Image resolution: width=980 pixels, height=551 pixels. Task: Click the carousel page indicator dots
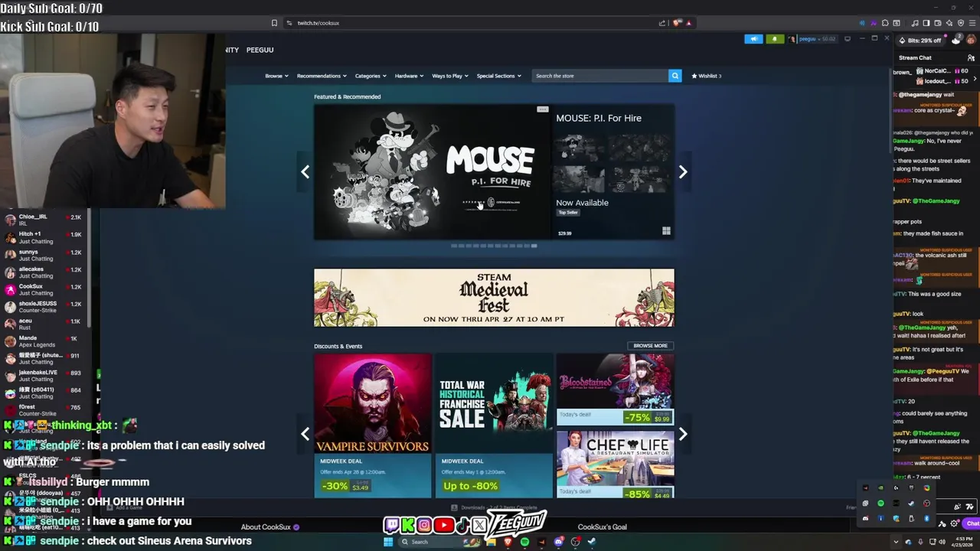494,246
